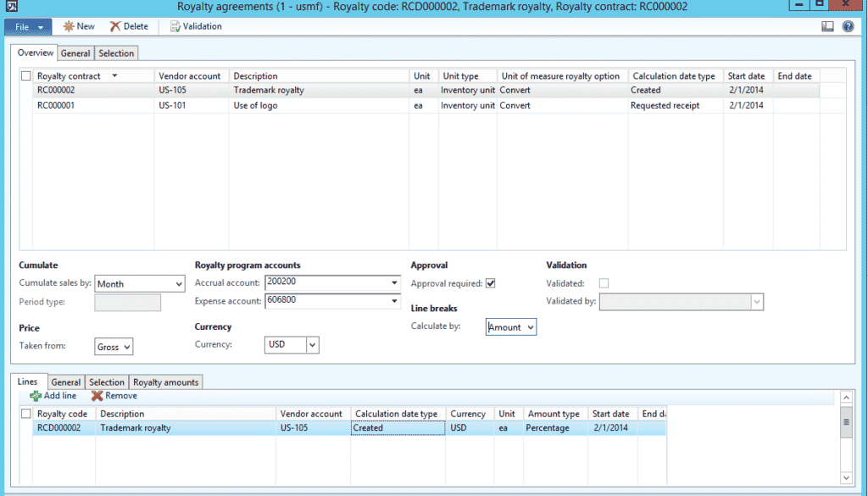Viewport: 868px width, 496px height.
Task: Click the Requested receipt calculation date cell
Action: 676,105
